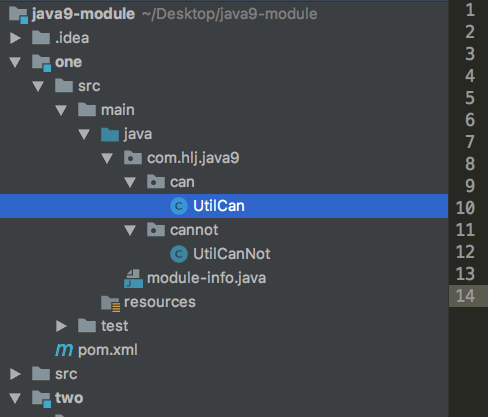
Task: Click the UtilCanNot class icon
Action: tap(179, 254)
